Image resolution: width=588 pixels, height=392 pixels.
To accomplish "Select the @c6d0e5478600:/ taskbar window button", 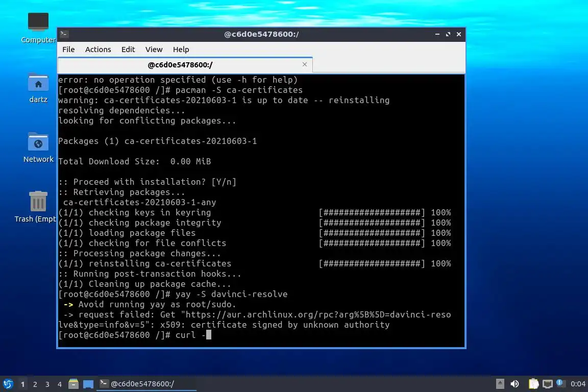I will pyautogui.click(x=146, y=384).
